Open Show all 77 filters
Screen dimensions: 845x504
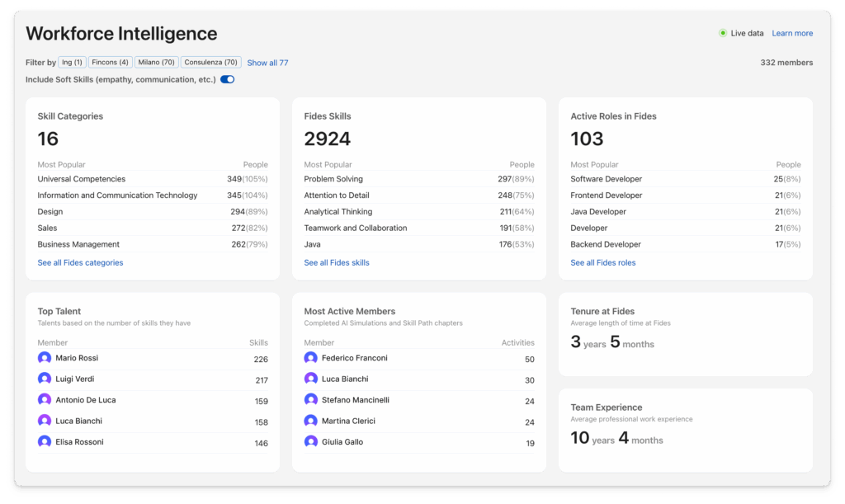point(267,63)
